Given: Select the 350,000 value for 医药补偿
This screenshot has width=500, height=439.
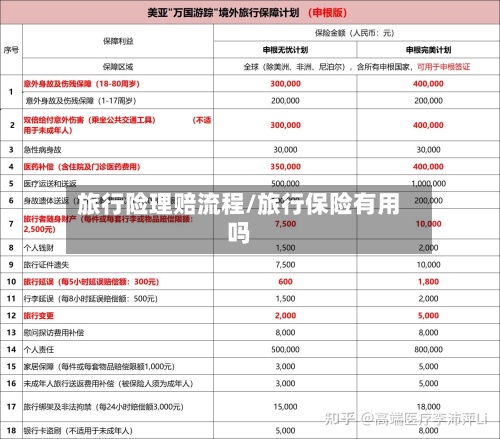Looking at the screenshot, I should pos(285,167).
